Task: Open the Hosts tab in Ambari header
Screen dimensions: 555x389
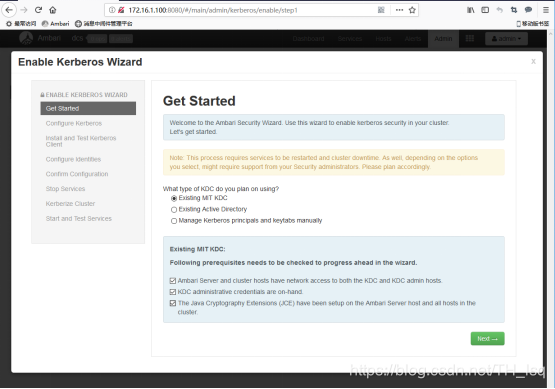Action: (383, 39)
